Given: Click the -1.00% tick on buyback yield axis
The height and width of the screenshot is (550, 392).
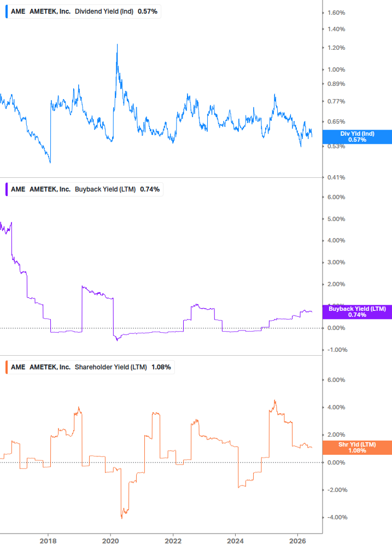Looking at the screenshot, I should 337,350.
